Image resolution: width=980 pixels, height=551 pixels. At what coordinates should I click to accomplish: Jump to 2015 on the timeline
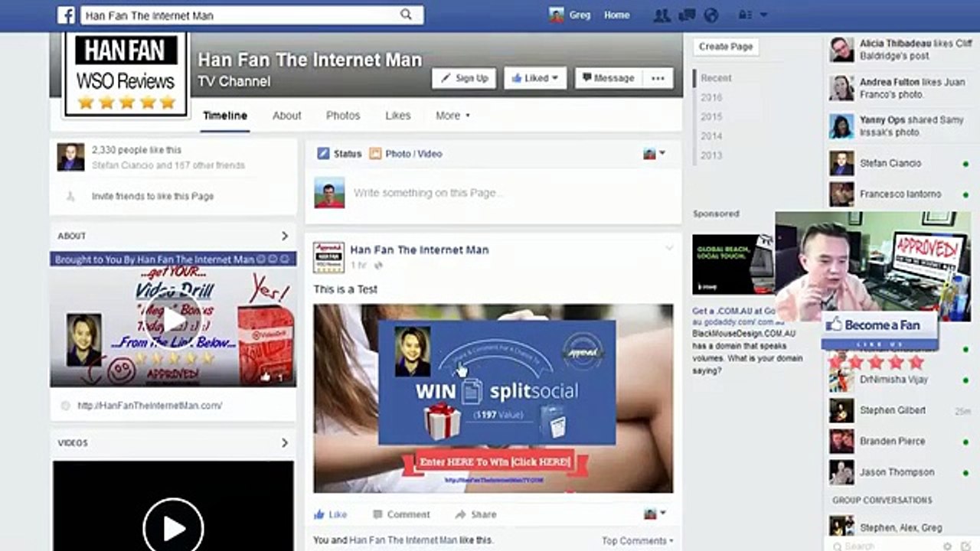pos(711,117)
